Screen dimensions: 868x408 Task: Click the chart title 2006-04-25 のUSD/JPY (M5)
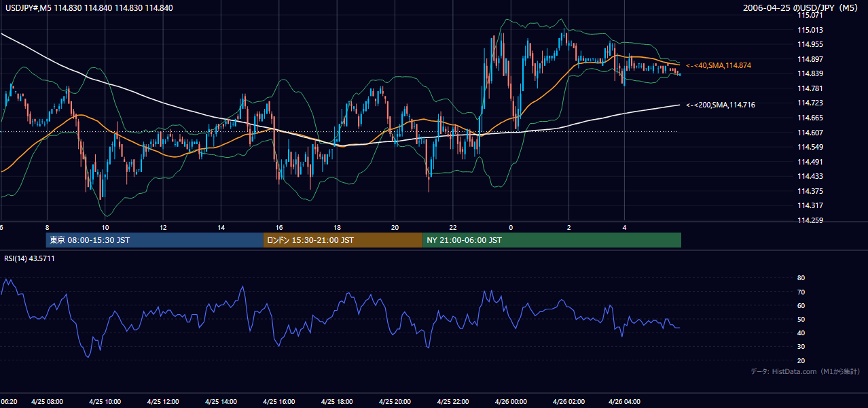(x=801, y=8)
